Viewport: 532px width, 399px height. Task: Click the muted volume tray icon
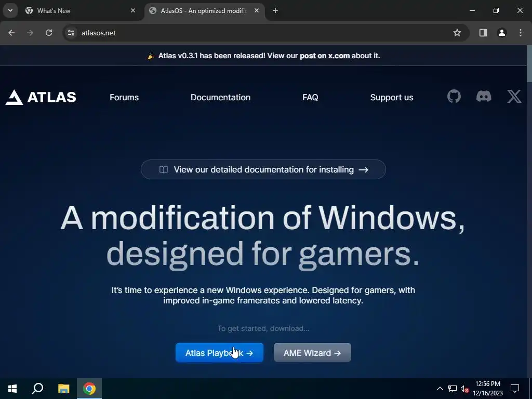464,389
